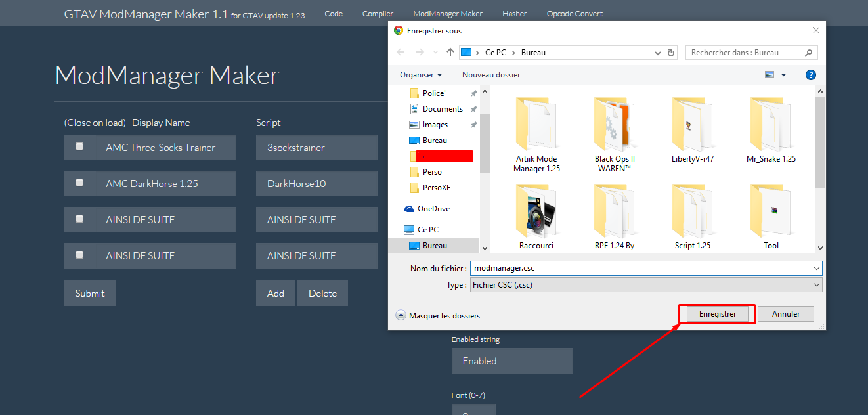Click the file list vertical scrollbar
Screen dimensions: 868x415
tap(820, 141)
